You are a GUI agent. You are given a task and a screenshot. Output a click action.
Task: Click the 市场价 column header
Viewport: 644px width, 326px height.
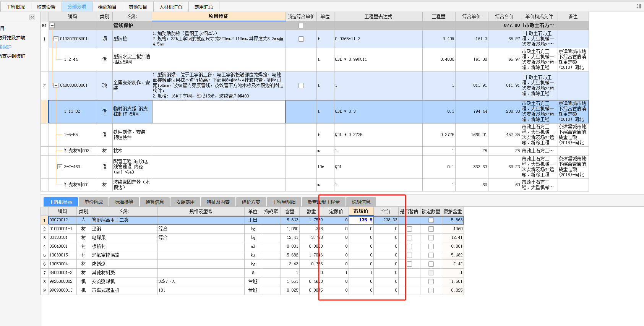point(361,211)
